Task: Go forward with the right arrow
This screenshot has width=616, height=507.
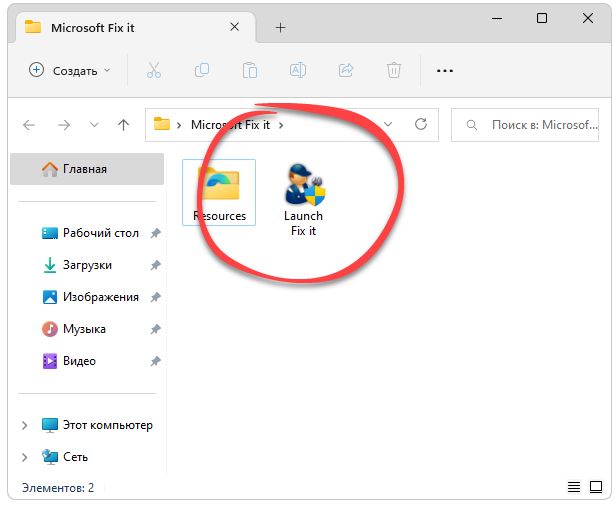Action: (x=64, y=125)
